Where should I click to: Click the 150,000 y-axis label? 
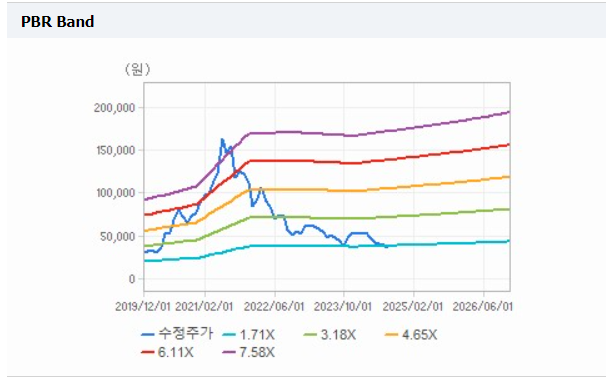tap(116, 150)
